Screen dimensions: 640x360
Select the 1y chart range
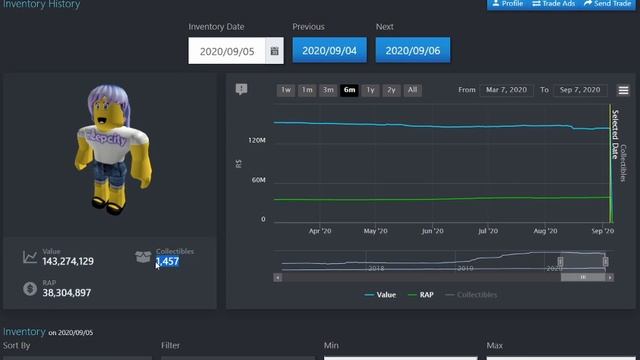(x=370, y=90)
